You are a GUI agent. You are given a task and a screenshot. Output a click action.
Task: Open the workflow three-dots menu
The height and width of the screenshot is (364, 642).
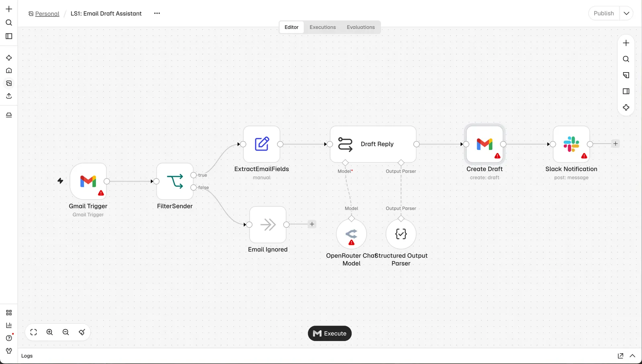[x=157, y=13]
